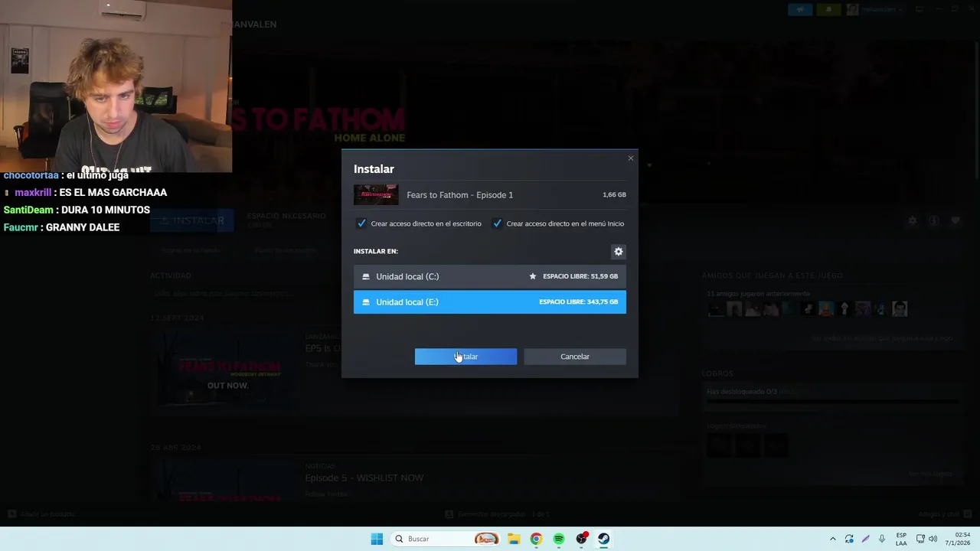Click the taskbar Buscar search box

pyautogui.click(x=445, y=539)
